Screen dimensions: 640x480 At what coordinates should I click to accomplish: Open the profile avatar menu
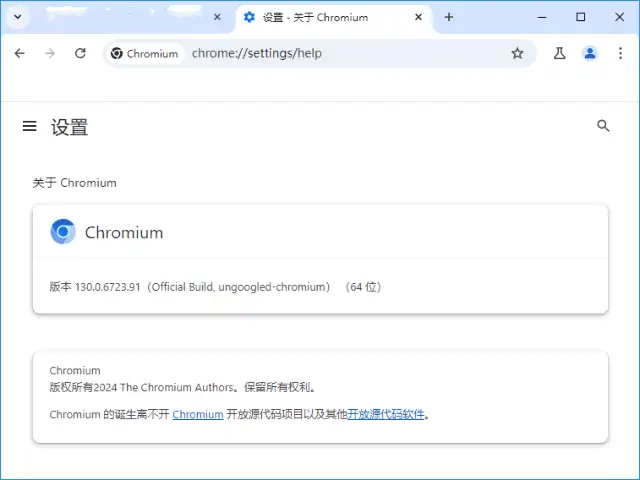[590, 54]
